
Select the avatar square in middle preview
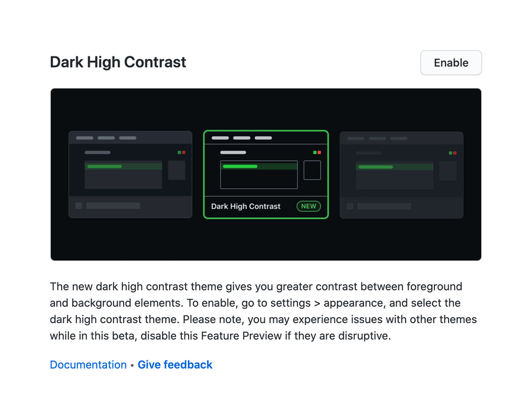click(312, 170)
